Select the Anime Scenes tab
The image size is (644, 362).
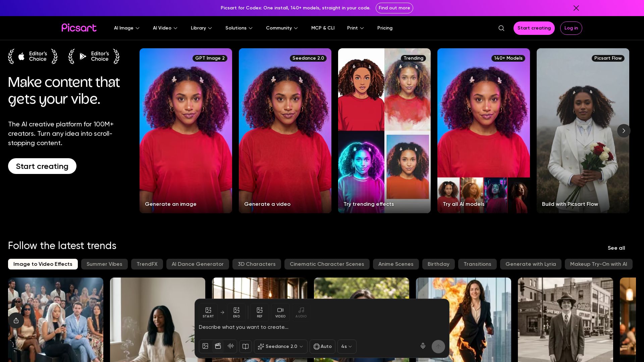point(396,264)
